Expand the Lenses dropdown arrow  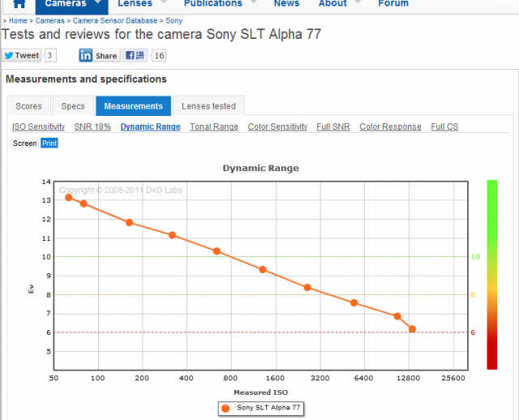click(x=164, y=2)
